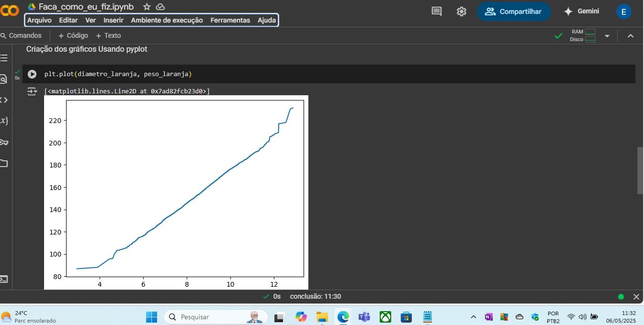Open the Windows Start menu
The width and height of the screenshot is (644, 325).
coord(151,317)
